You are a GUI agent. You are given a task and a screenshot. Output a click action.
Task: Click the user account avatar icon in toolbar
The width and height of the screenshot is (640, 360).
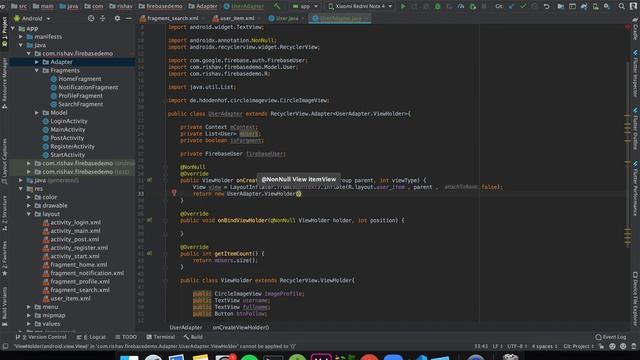tap(634, 6)
